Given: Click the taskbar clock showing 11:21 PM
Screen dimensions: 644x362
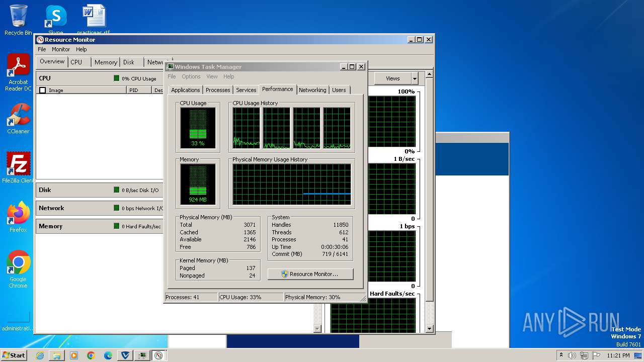Looking at the screenshot, I should [x=618, y=355].
